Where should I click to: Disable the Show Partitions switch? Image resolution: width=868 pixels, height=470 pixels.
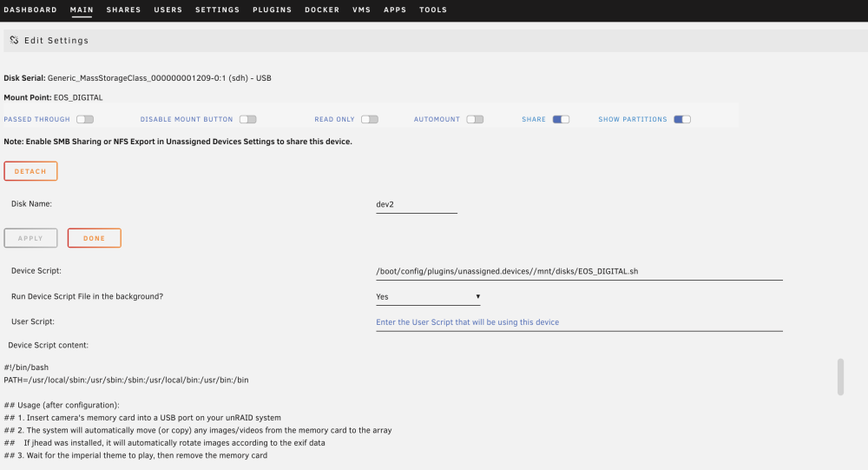(x=682, y=119)
